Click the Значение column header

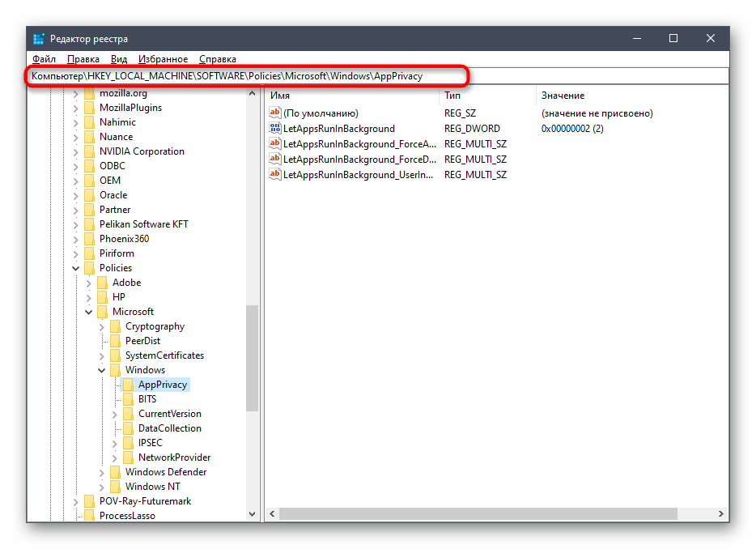(x=631, y=96)
